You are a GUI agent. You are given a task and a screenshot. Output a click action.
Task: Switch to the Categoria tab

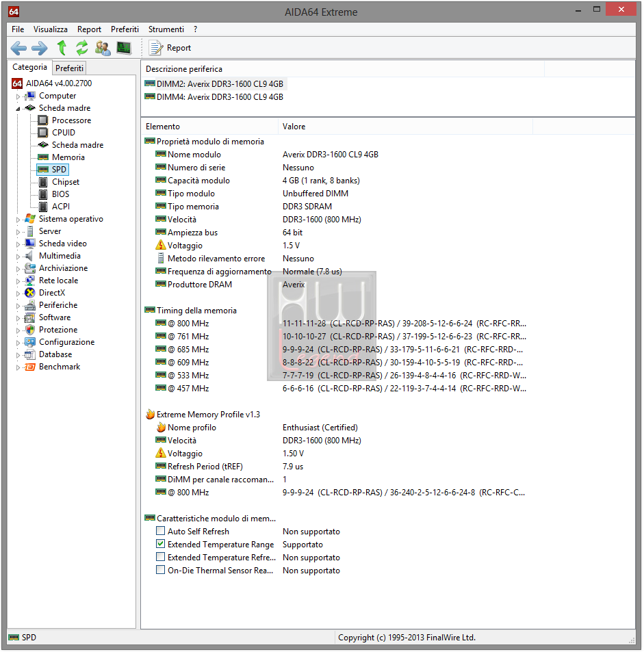29,67
